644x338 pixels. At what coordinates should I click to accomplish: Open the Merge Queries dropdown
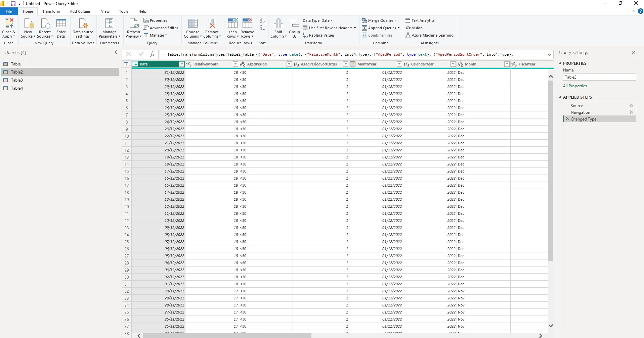point(380,20)
